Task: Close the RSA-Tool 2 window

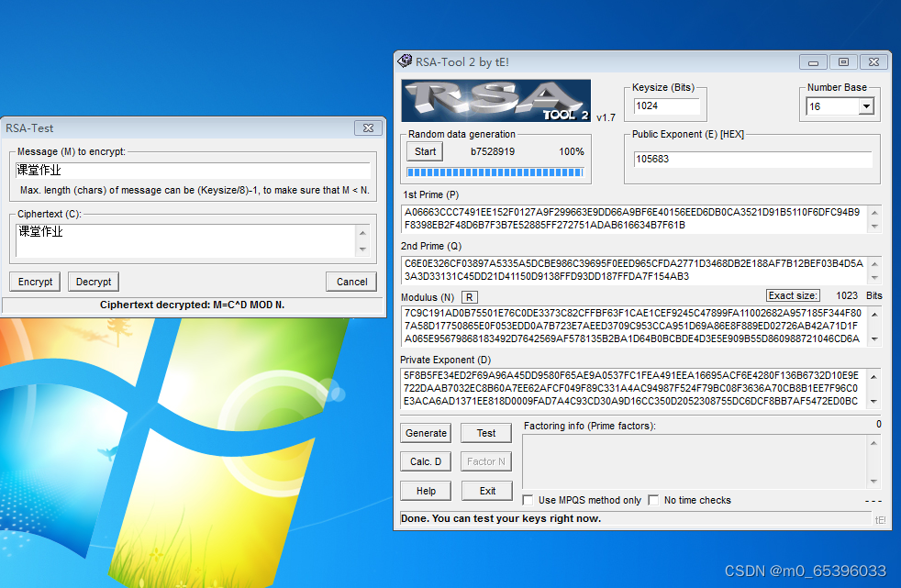Action: (873, 62)
